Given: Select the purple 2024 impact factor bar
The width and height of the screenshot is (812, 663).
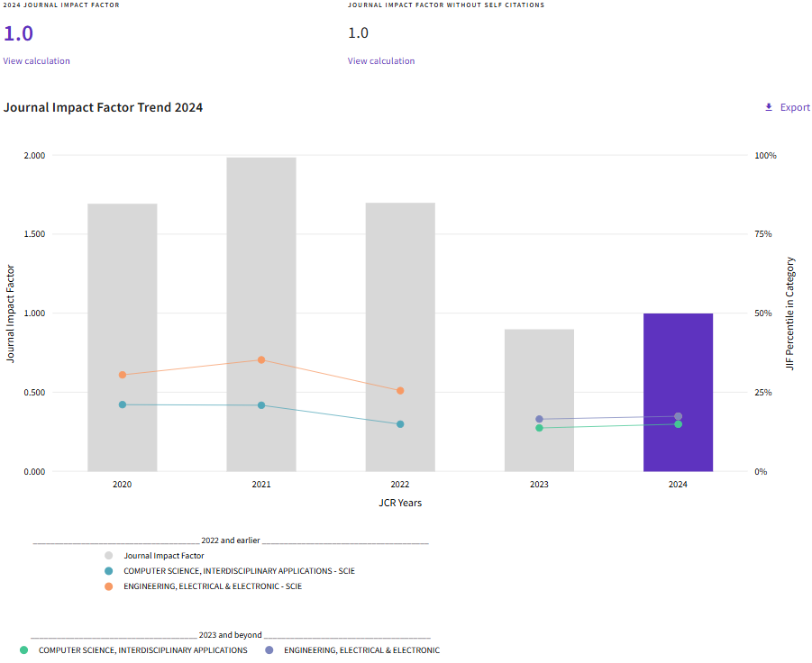Looking at the screenshot, I should pos(678,378).
